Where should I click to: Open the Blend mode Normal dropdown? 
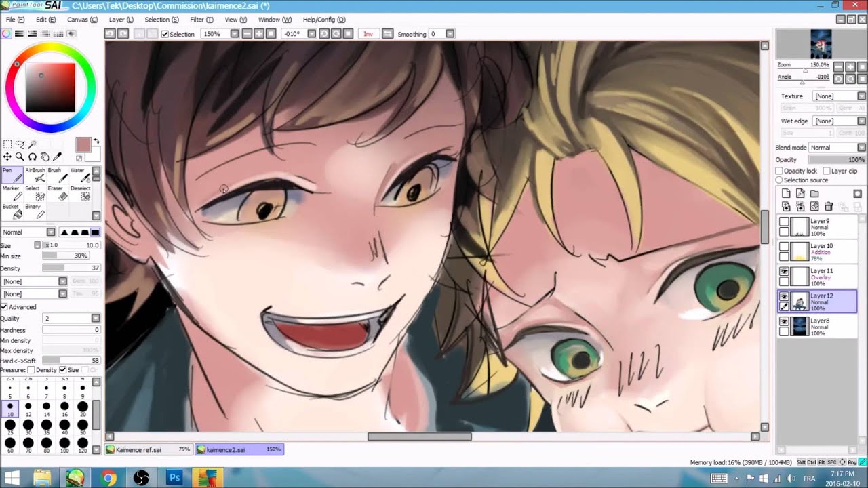click(x=861, y=148)
